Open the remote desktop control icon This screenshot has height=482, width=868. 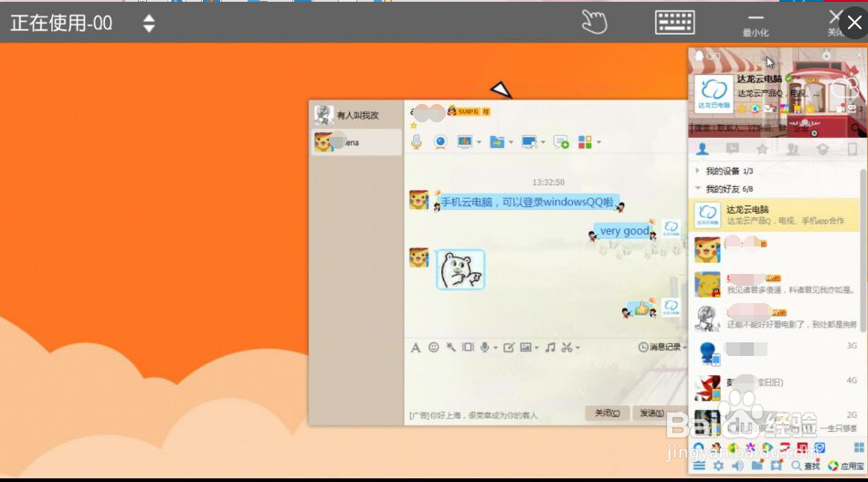[x=529, y=142]
